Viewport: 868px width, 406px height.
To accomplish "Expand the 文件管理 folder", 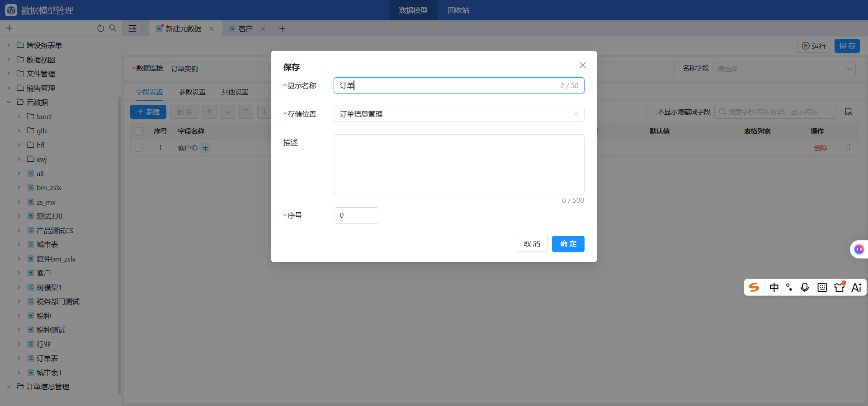I will tap(9, 74).
